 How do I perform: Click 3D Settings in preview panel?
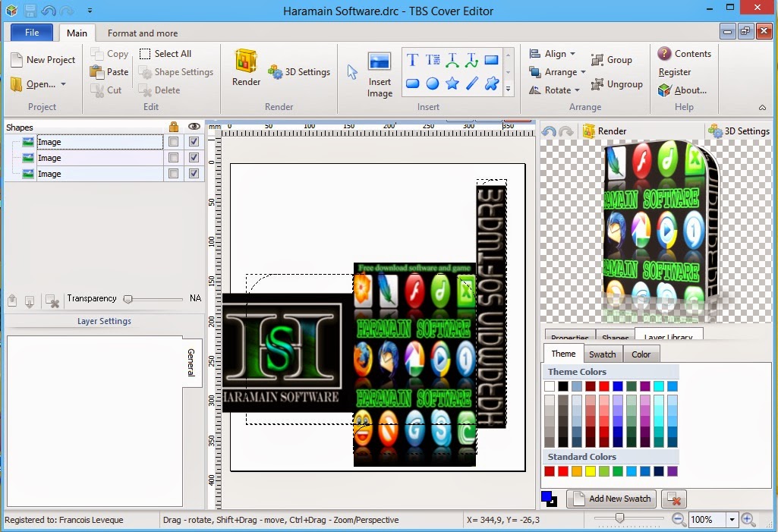point(739,131)
